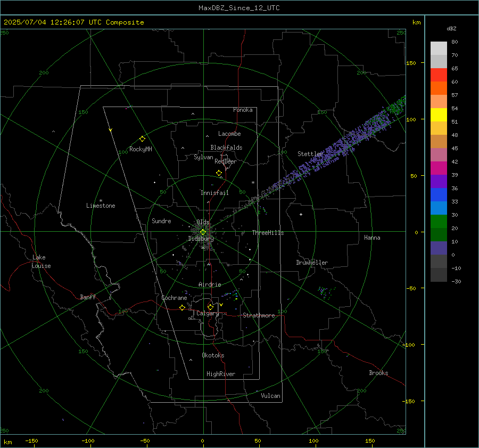Click the asterisk marker above Limestone

tap(101, 201)
